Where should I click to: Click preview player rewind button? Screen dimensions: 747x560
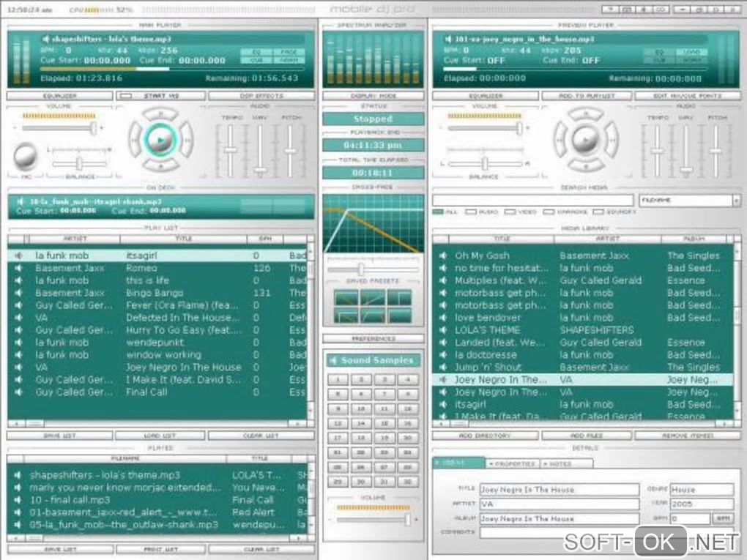tap(560, 141)
